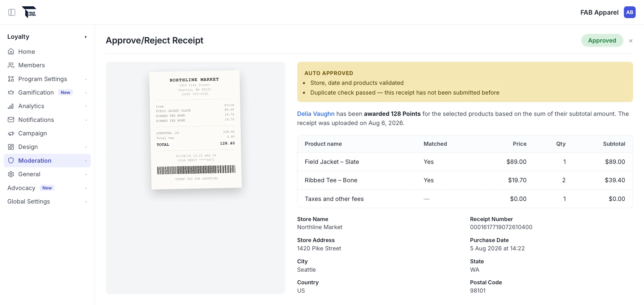Click the Members people icon

coord(11,65)
